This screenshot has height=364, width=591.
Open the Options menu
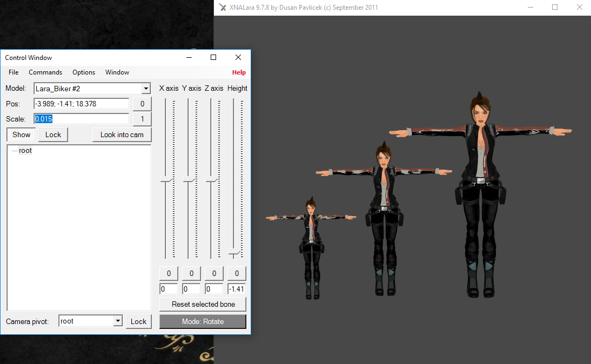[x=84, y=72]
